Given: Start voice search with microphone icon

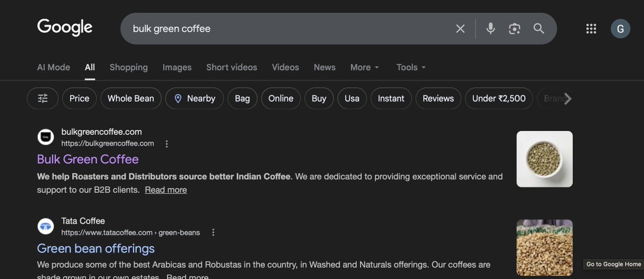Looking at the screenshot, I should click(490, 29).
